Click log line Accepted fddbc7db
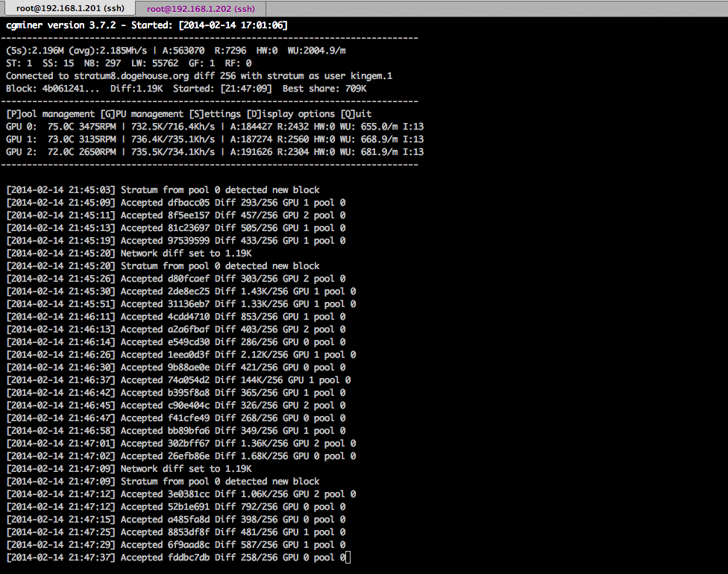728x574 pixels. pyautogui.click(x=176, y=558)
